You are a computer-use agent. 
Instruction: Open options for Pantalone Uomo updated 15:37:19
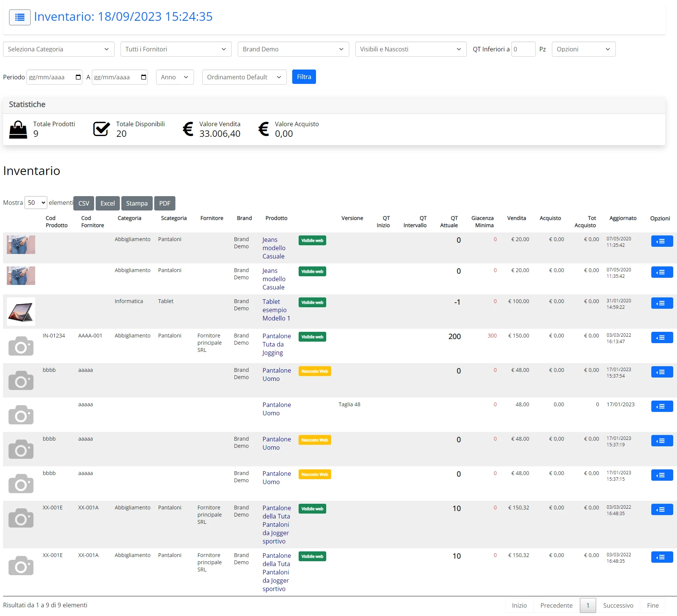pos(662,441)
